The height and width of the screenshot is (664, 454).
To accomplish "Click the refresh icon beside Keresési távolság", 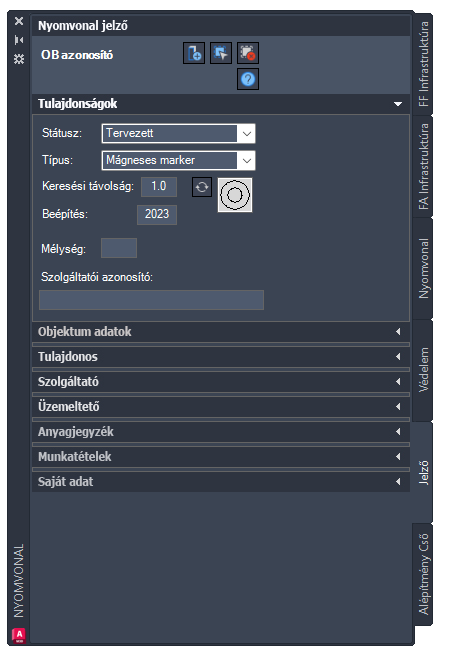I will pyautogui.click(x=202, y=187).
